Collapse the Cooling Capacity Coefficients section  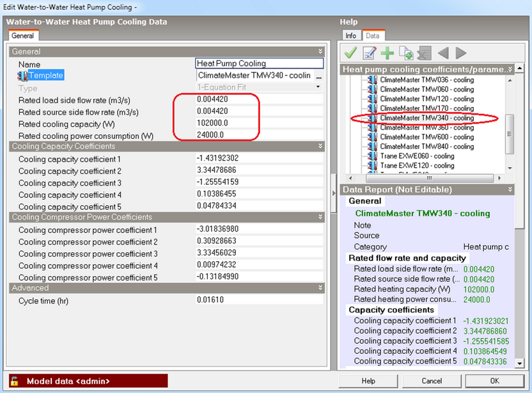point(320,147)
